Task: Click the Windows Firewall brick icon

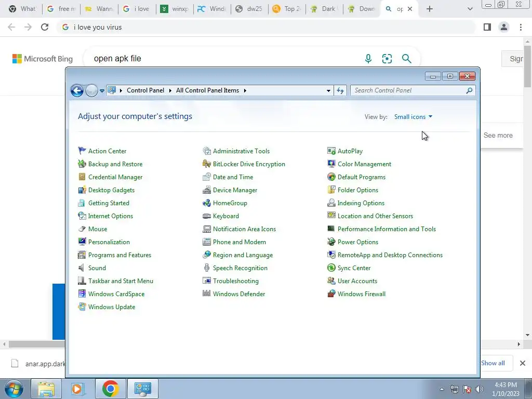Action: click(331, 294)
